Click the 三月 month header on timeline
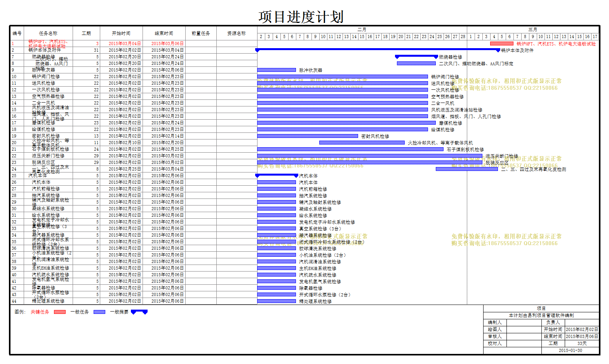Viewport: 609px width, 364px height. point(533,30)
